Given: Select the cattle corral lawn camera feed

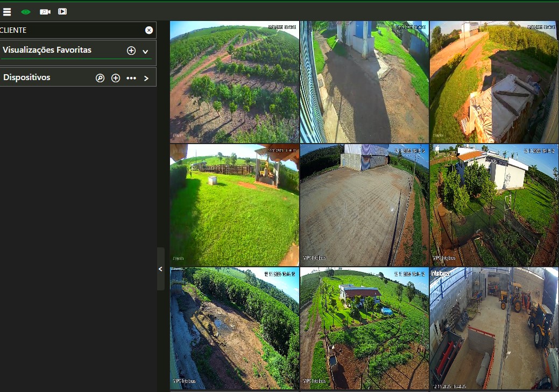Looking at the screenshot, I should click(234, 205).
